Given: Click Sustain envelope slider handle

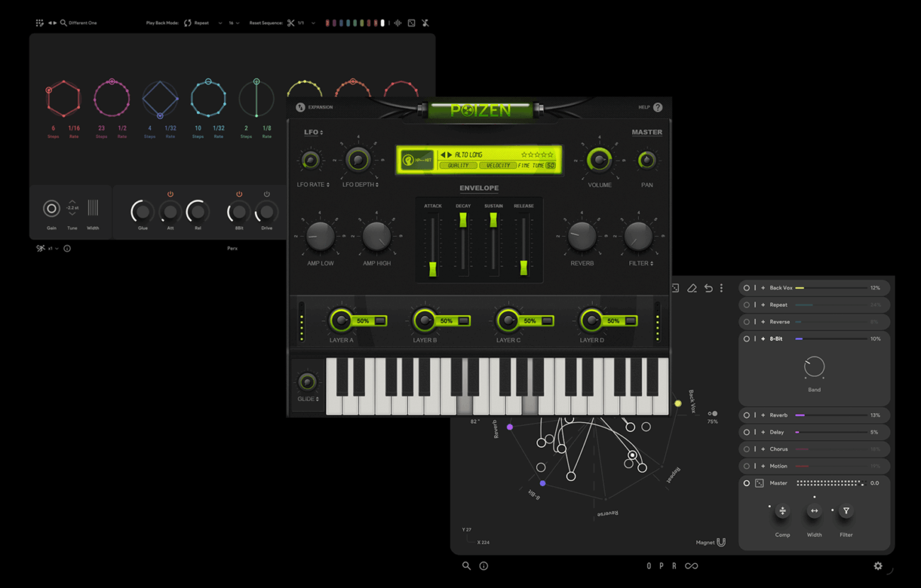Looking at the screenshot, I should point(493,220).
